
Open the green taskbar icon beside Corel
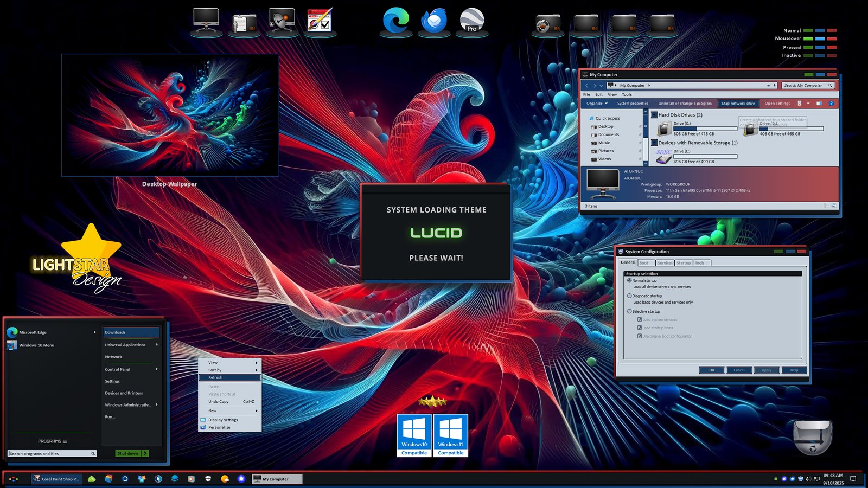(x=92, y=479)
